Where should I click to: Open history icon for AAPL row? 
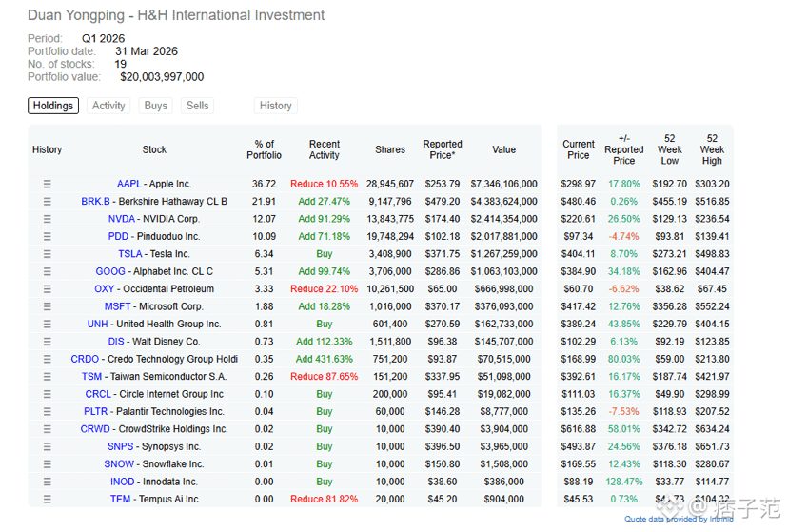(x=48, y=184)
